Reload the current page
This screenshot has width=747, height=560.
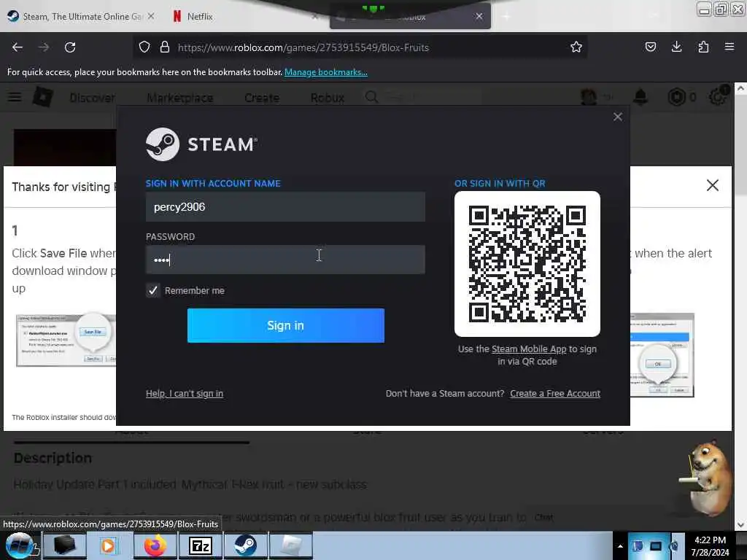click(x=70, y=47)
